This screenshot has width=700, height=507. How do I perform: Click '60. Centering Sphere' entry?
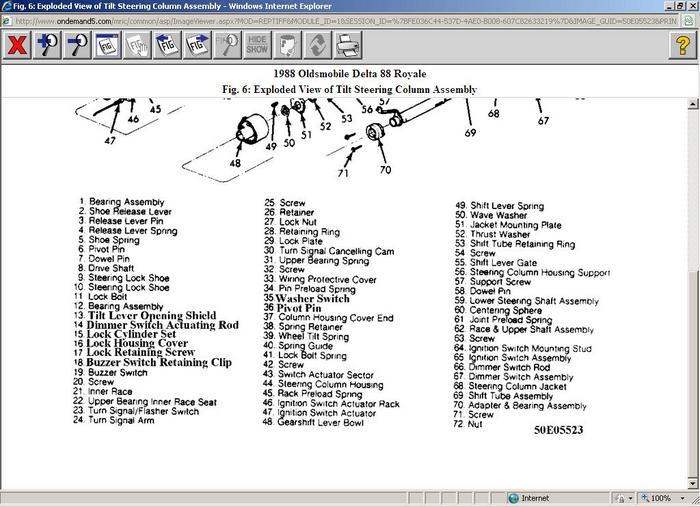[499, 310]
